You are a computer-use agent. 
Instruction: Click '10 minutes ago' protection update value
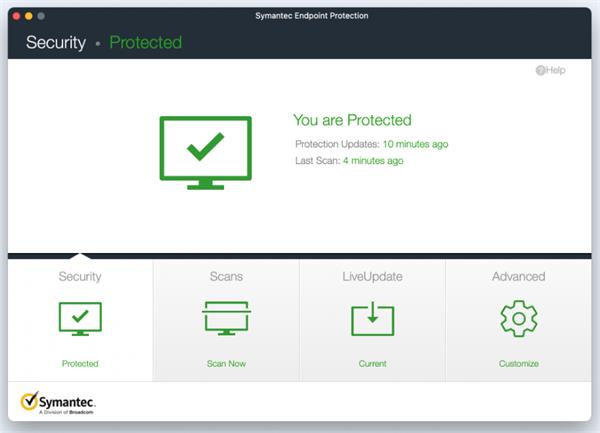pyautogui.click(x=416, y=144)
